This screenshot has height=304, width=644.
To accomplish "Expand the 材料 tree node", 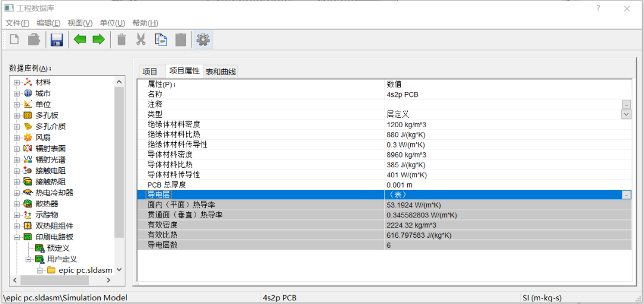I will click(x=17, y=82).
